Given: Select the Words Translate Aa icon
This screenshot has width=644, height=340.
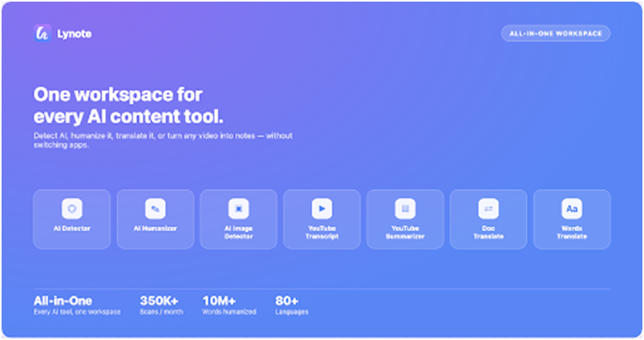Looking at the screenshot, I should point(572,208).
